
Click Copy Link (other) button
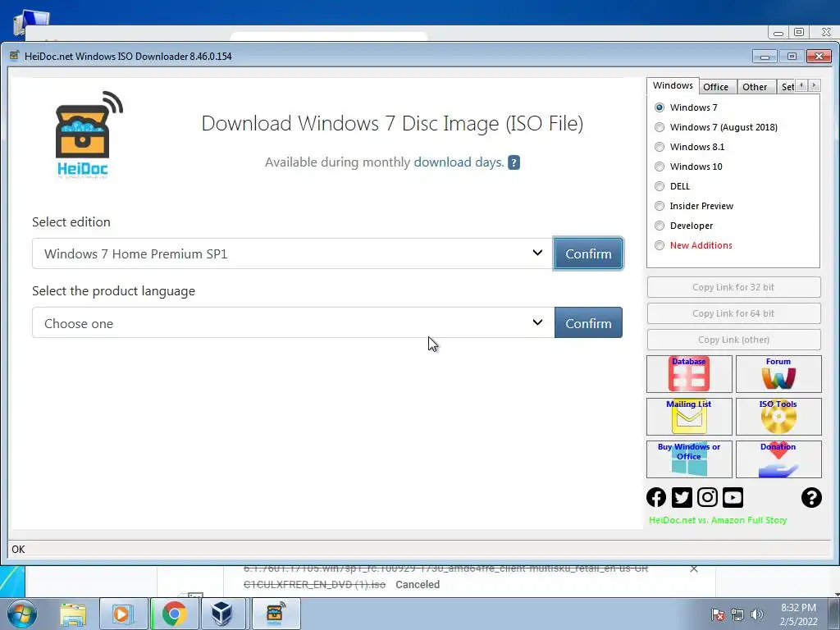point(733,340)
